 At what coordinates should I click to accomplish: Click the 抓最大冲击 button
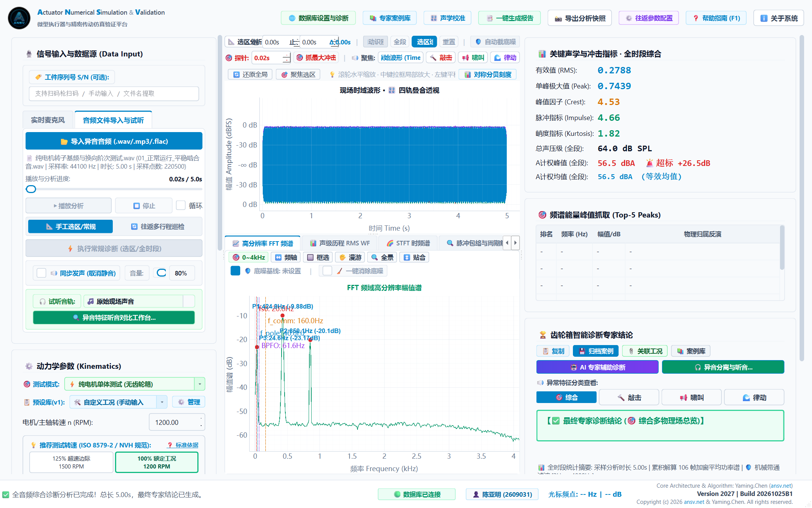click(x=316, y=58)
